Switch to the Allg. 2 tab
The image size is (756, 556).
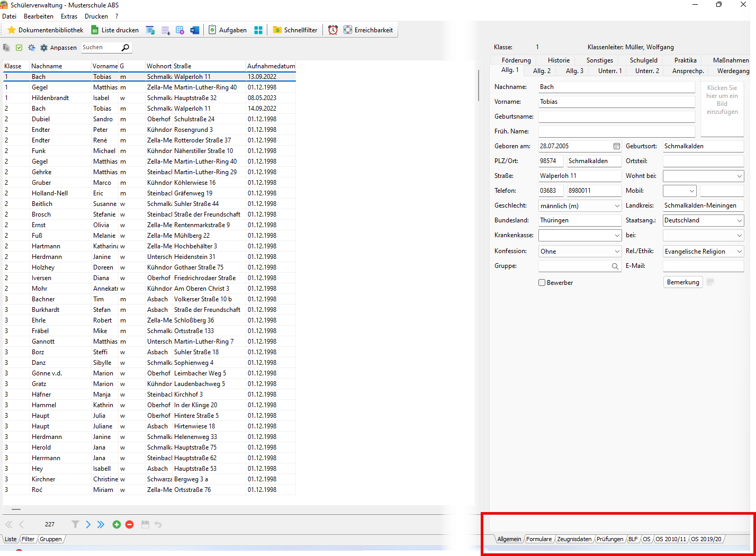point(542,71)
